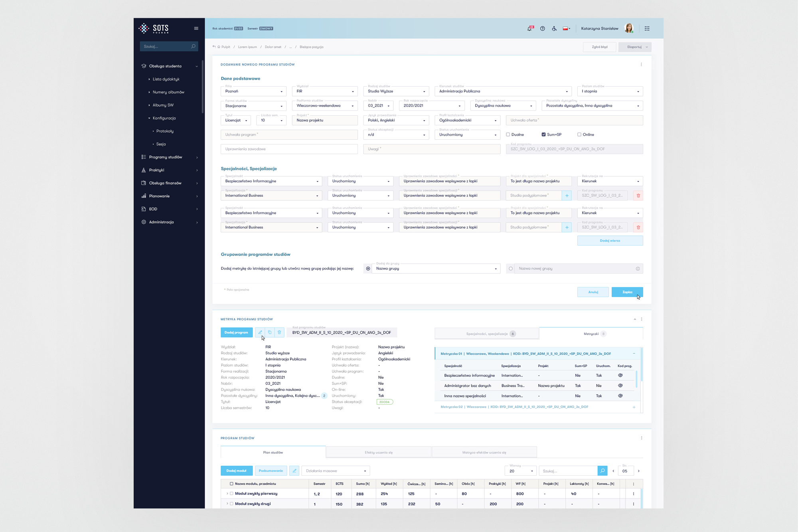This screenshot has height=532, width=798.
Task: Open the apps grid icon
Action: [647, 28]
